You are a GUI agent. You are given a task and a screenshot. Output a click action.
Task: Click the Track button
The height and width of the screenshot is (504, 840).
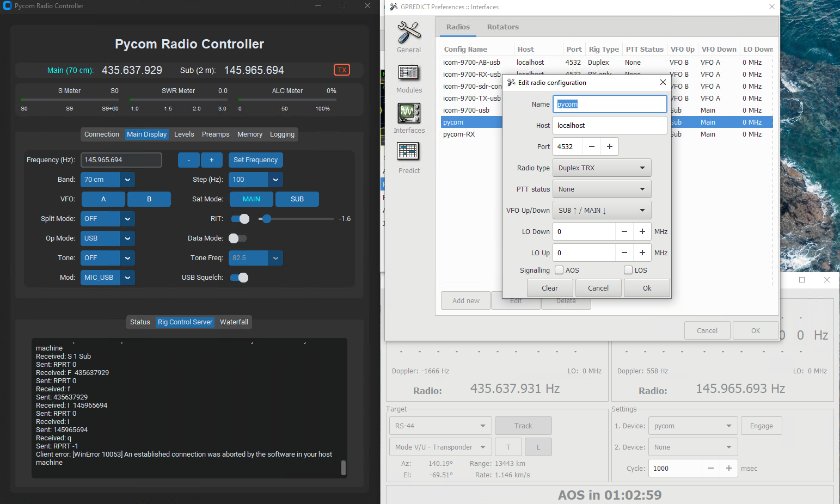pyautogui.click(x=523, y=425)
